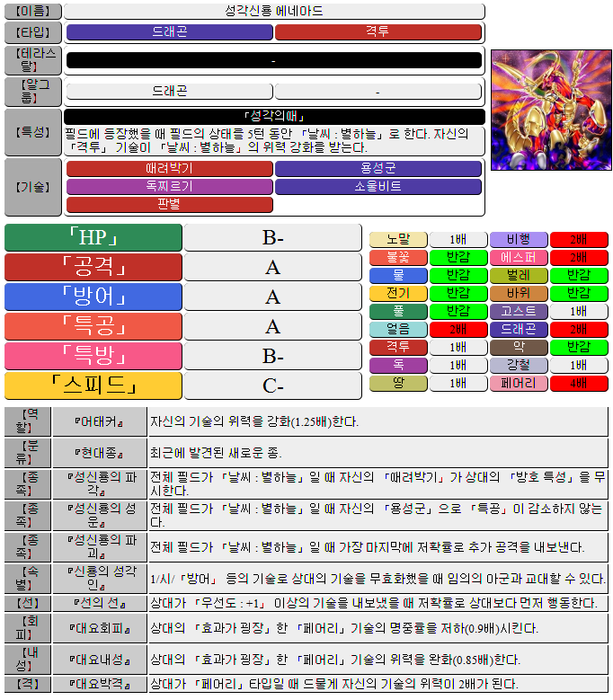Click the 독찌르기 move label
Viewport: 613px width, 700px height.
click(x=169, y=187)
